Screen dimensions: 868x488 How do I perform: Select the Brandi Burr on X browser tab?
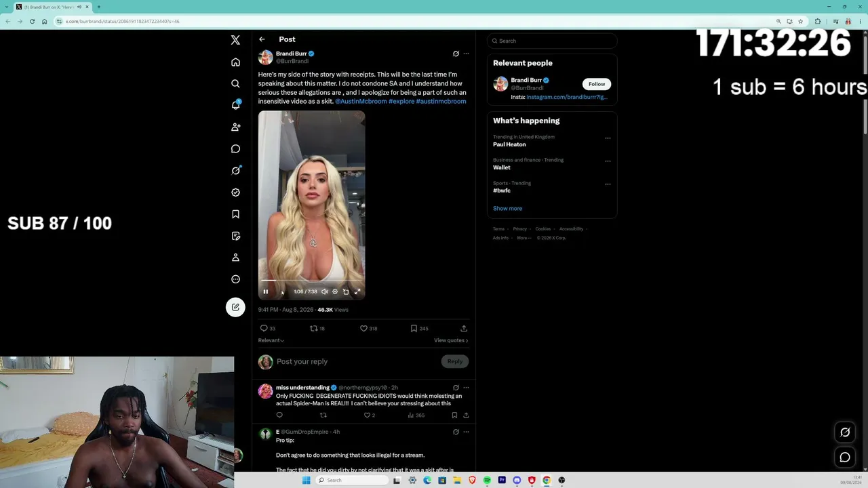tap(53, 7)
